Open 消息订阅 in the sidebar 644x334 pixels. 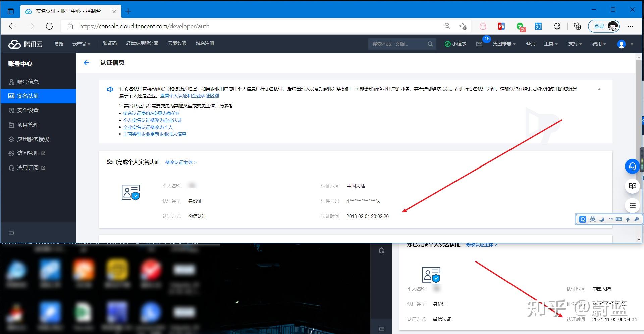(x=38, y=168)
